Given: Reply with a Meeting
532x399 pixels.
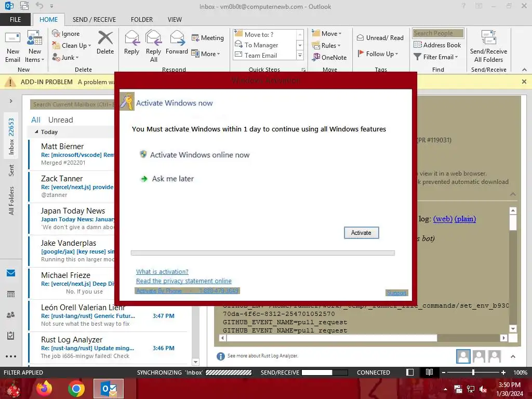Looking at the screenshot, I should click(x=208, y=37).
